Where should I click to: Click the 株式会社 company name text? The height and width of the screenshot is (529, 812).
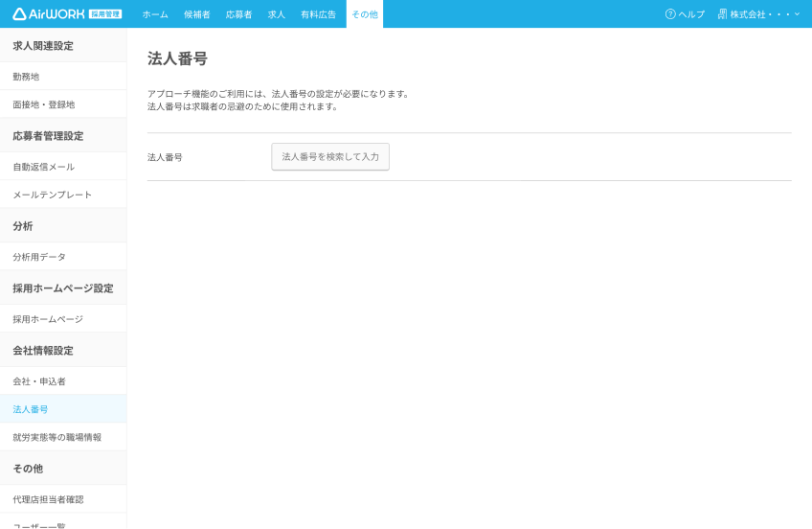(759, 14)
